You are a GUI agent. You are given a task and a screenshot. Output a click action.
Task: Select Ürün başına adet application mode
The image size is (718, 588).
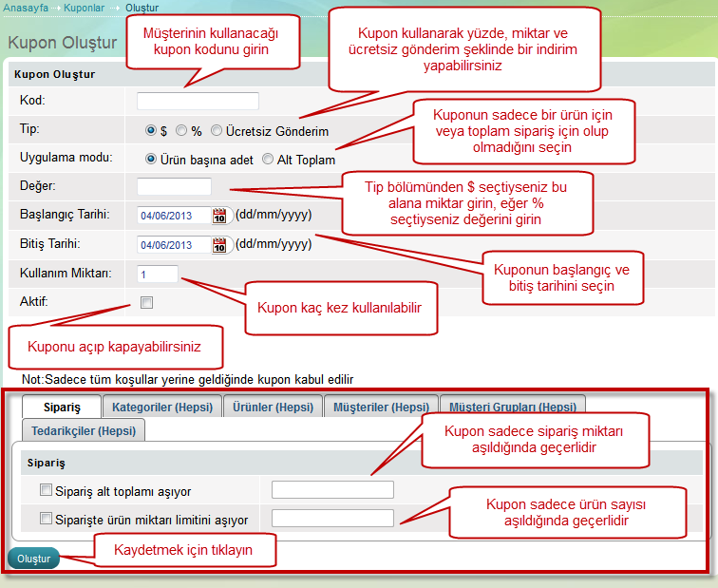(150, 160)
